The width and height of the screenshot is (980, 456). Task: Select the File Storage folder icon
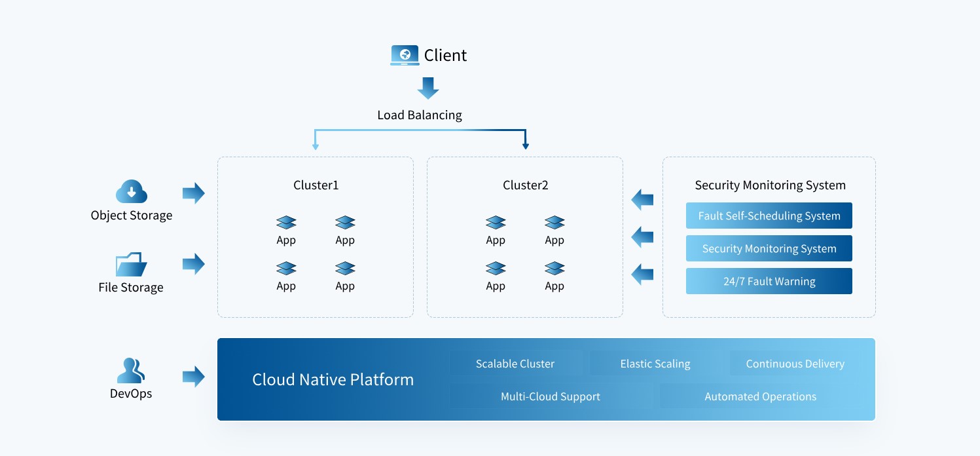pyautogui.click(x=132, y=264)
